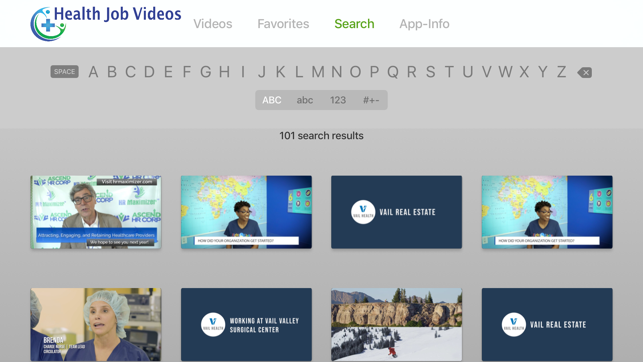Select letter R on the keyboard

point(412,72)
